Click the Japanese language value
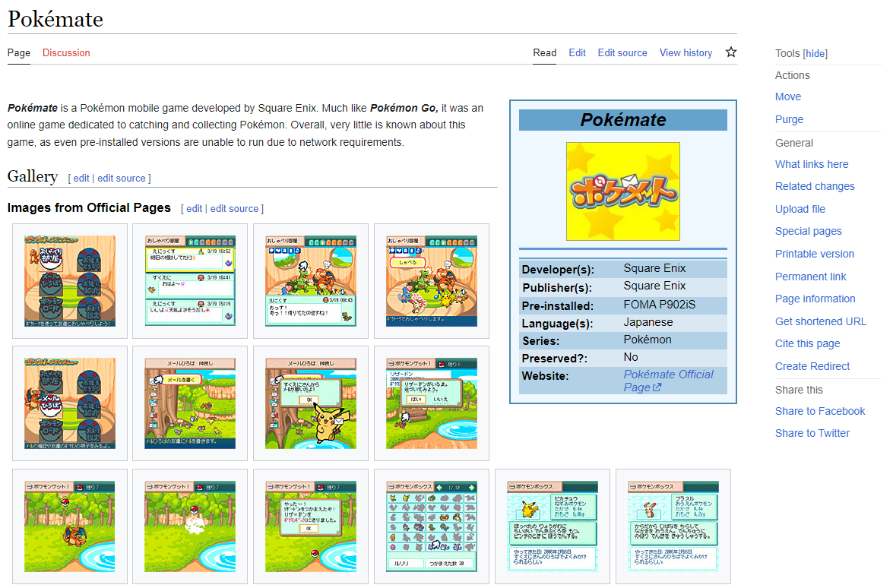This screenshot has height=588, width=893. click(x=648, y=322)
